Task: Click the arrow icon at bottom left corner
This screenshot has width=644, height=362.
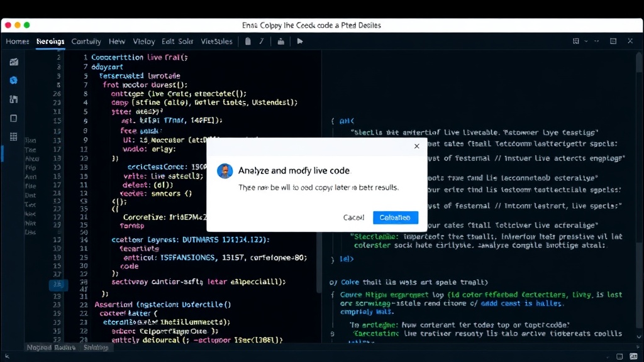Action: point(7,356)
